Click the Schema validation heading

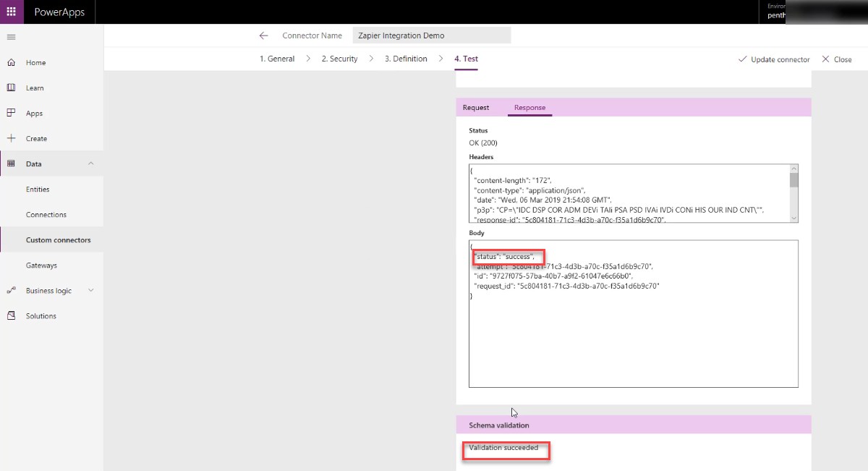(x=499, y=425)
